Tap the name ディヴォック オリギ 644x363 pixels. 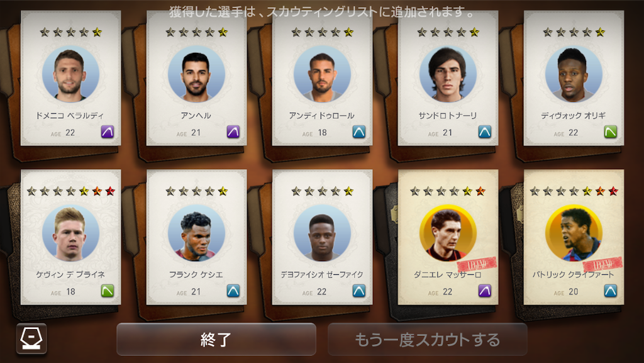pyautogui.click(x=574, y=116)
